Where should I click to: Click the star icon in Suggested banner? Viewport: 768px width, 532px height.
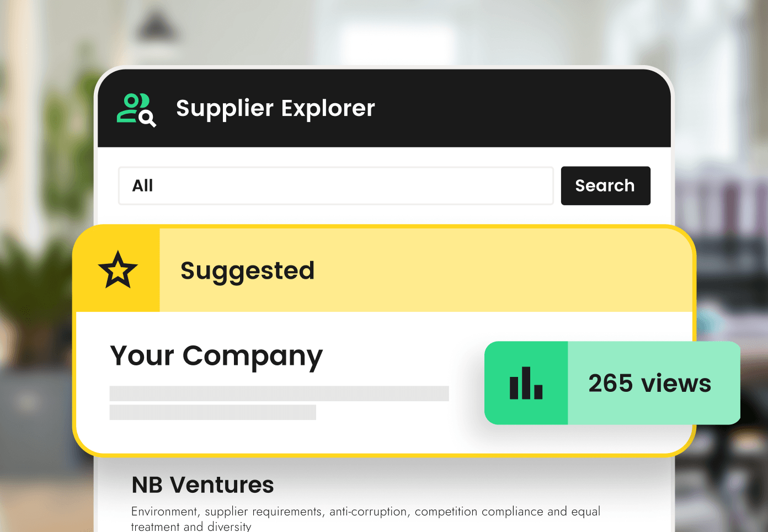(118, 270)
